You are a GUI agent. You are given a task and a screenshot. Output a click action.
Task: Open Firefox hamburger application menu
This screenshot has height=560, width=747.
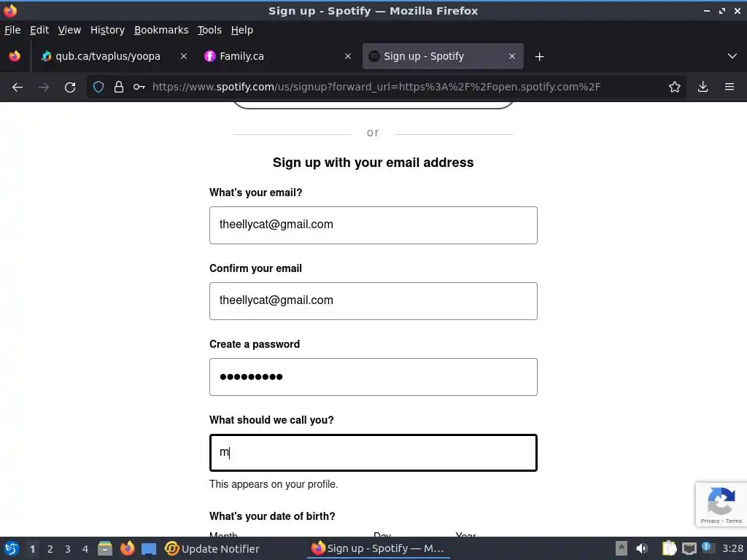point(729,87)
